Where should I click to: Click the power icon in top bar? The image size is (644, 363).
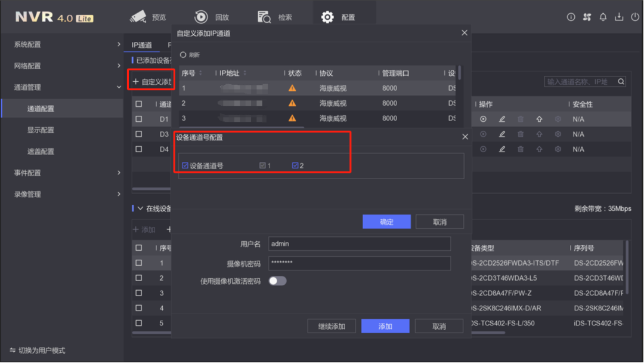634,17
